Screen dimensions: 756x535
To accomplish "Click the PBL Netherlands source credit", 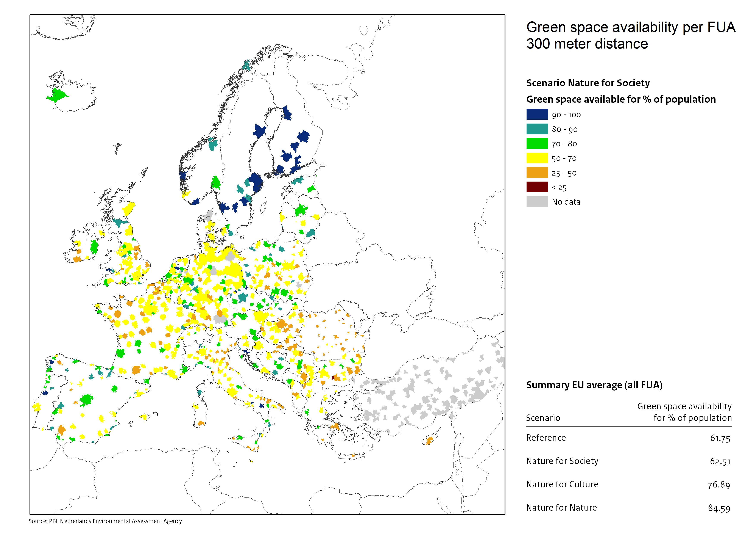I will [x=105, y=521].
